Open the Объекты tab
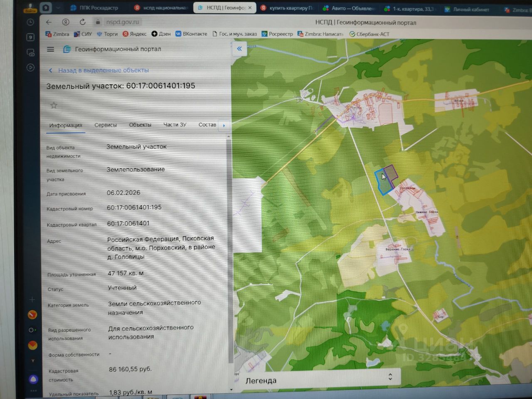The height and width of the screenshot is (399, 532). point(140,125)
